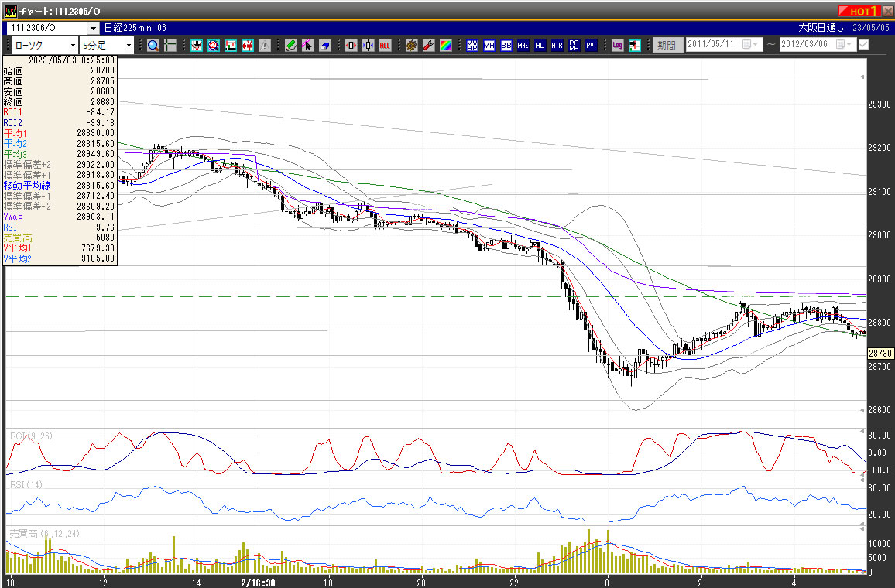Screen dimensions: 895x588
Task: Click the 売買高(6,12,24) volume panel label
Action: [x=45, y=534]
